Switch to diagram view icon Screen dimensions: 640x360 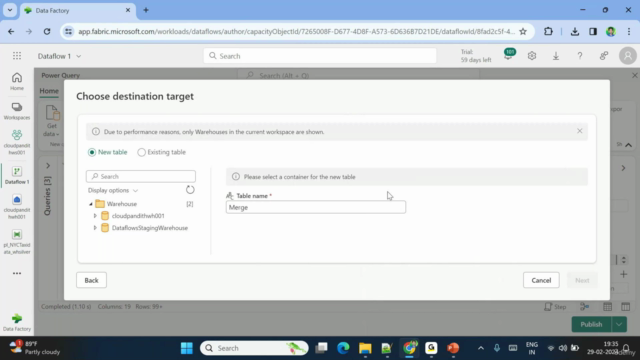click(x=584, y=307)
